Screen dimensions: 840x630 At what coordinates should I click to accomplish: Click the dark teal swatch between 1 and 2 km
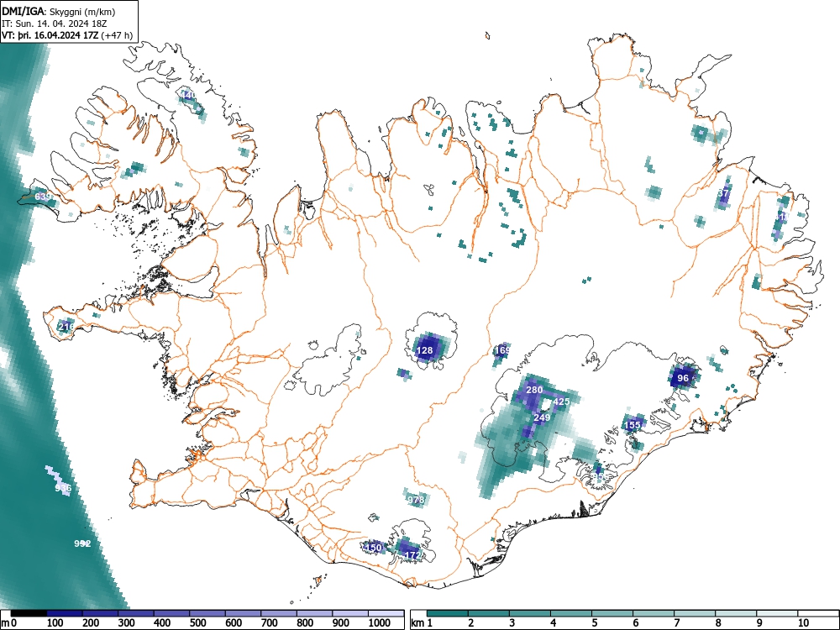point(448,613)
